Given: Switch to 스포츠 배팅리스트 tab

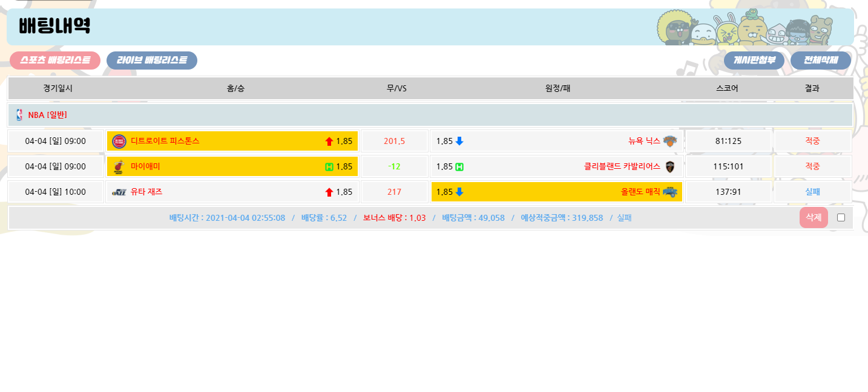Looking at the screenshot, I should click(55, 60).
